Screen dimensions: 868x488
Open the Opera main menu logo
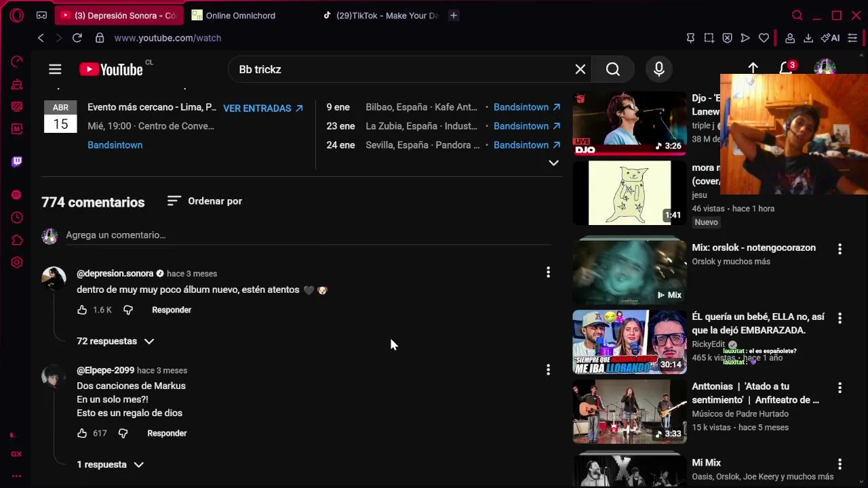point(17,15)
